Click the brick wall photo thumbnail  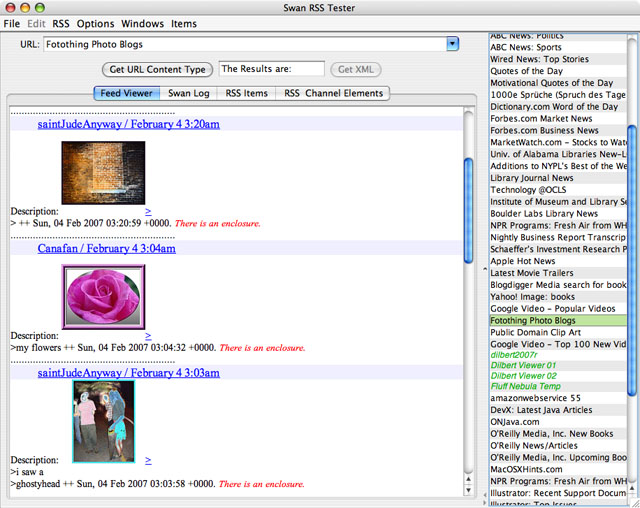103,172
